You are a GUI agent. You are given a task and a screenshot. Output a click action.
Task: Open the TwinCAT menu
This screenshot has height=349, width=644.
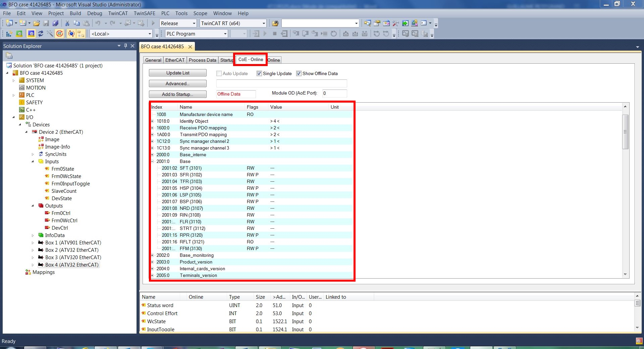[118, 13]
